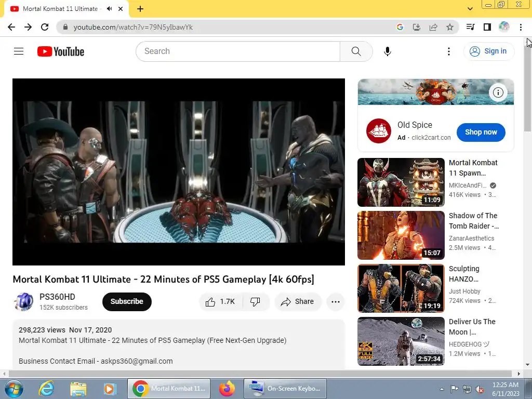Click the Old Spice ad banner image

436,92
